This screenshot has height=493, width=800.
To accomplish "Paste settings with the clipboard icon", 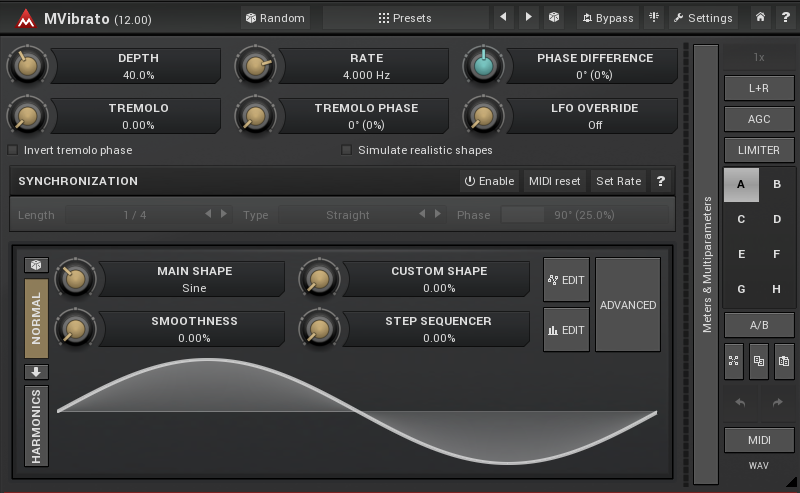I will tap(784, 361).
